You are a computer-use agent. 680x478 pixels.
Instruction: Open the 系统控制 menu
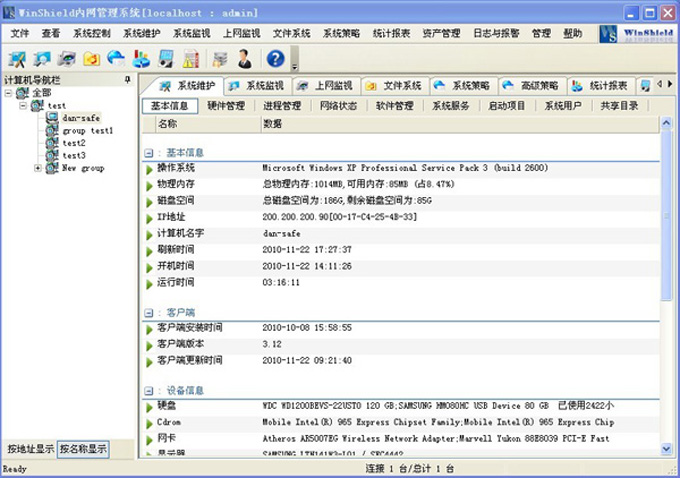coord(92,33)
